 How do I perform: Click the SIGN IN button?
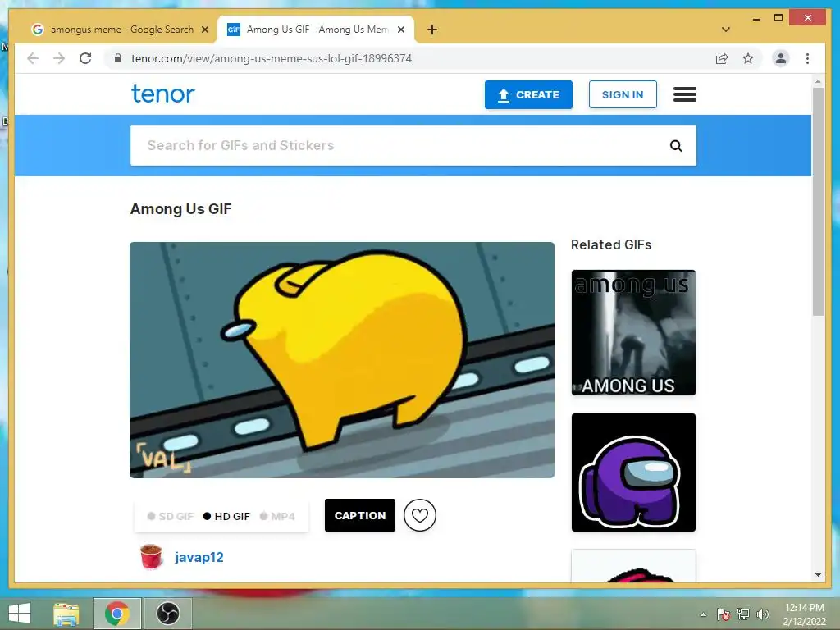tap(623, 95)
